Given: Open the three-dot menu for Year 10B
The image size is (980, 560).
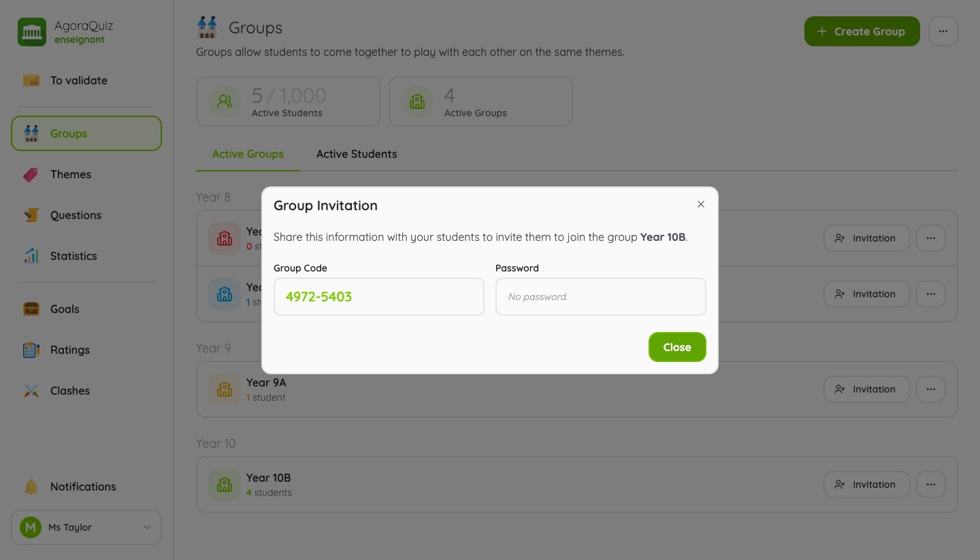Looking at the screenshot, I should click(931, 484).
